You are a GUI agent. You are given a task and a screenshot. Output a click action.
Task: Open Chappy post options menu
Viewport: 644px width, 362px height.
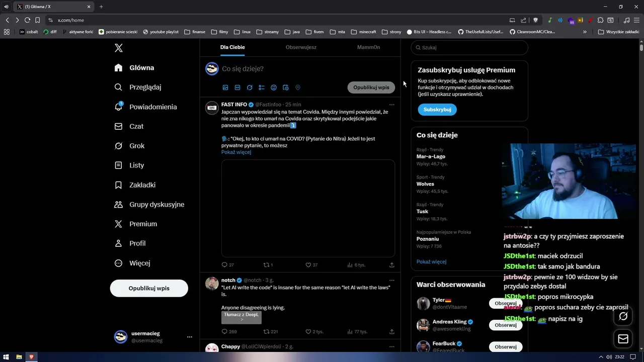pyautogui.click(x=392, y=346)
